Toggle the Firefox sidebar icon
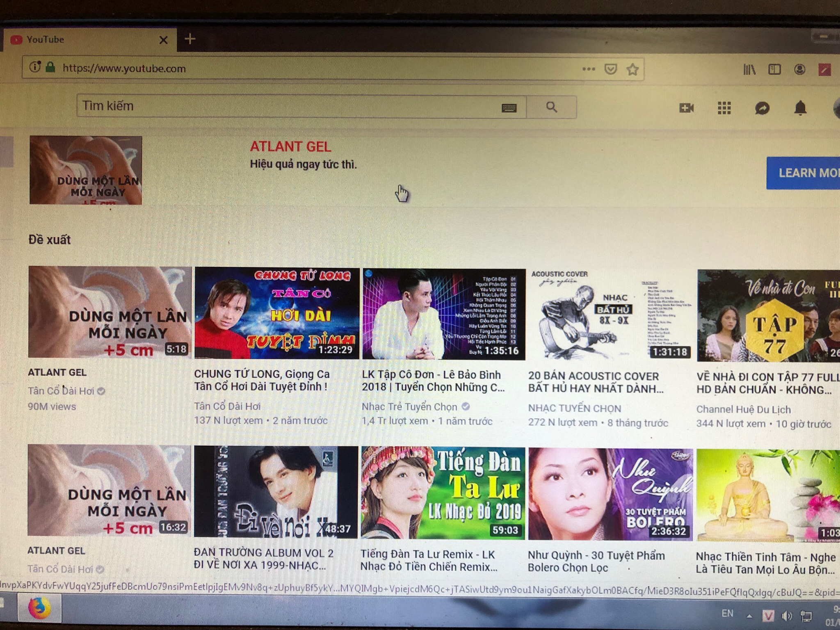 774,69
